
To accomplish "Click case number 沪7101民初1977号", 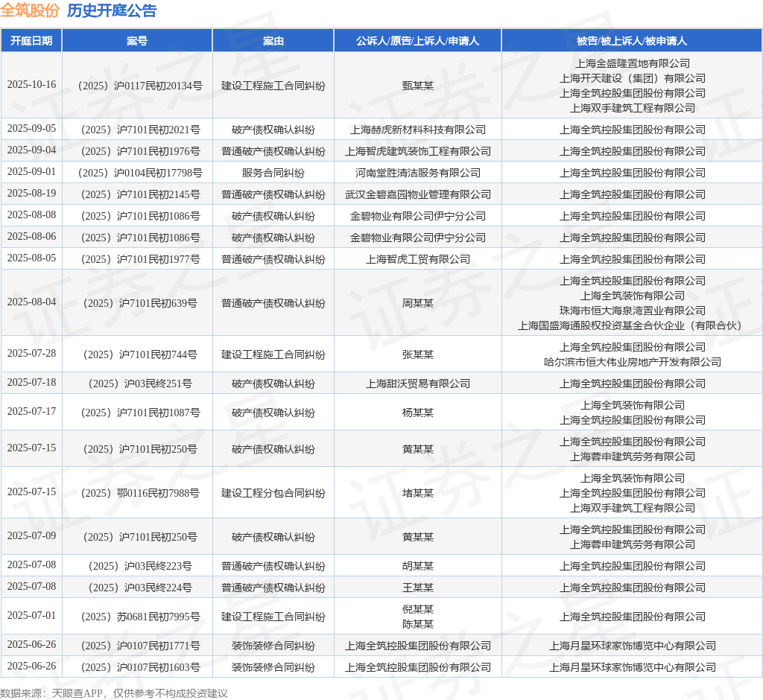I will pos(140,259).
